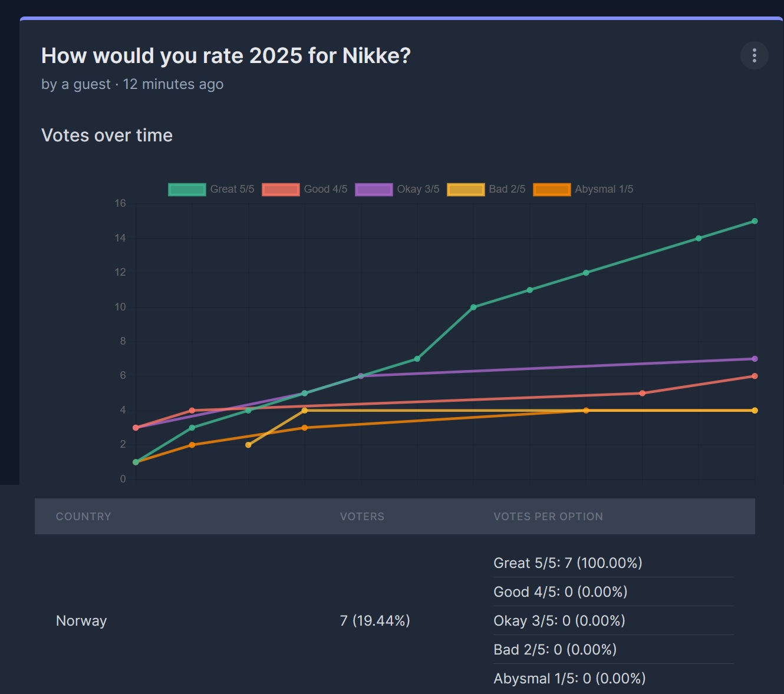Select the Norway country cell

(x=81, y=620)
